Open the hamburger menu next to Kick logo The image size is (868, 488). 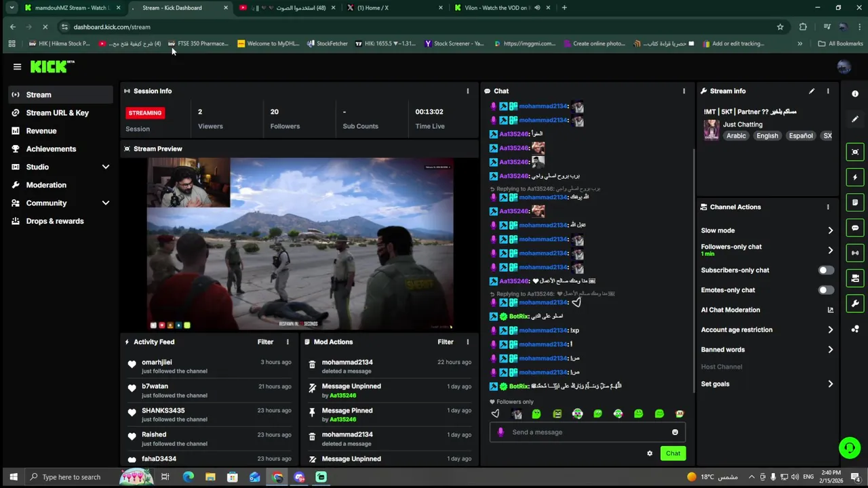tap(17, 66)
